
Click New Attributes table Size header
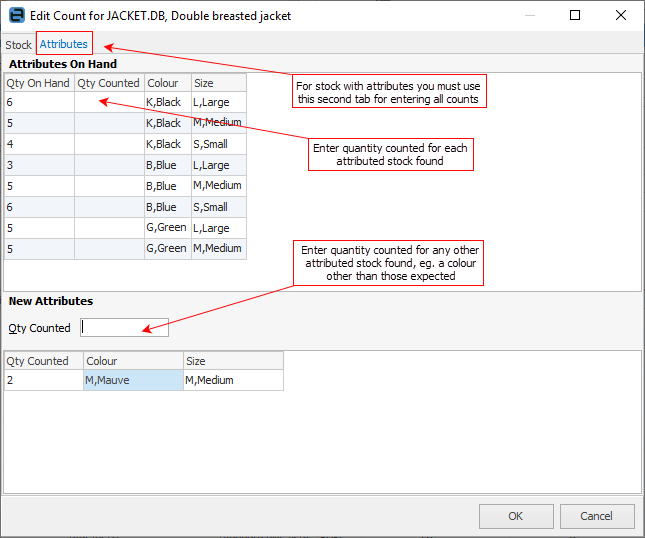click(233, 361)
